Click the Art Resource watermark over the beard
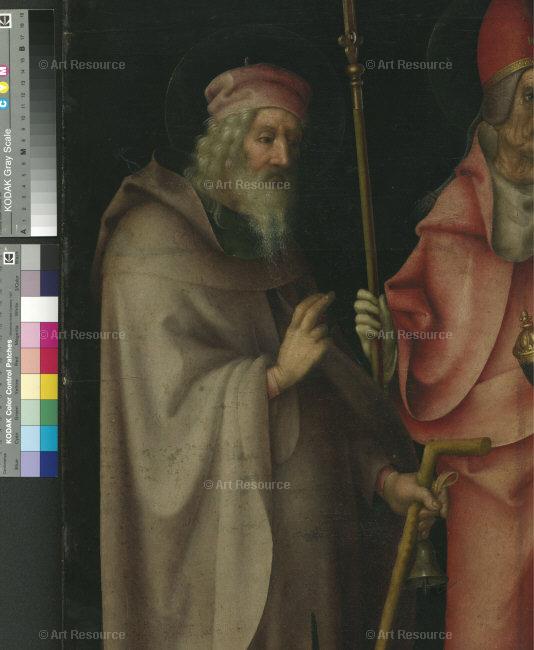The width and height of the screenshot is (534, 650). click(247, 184)
